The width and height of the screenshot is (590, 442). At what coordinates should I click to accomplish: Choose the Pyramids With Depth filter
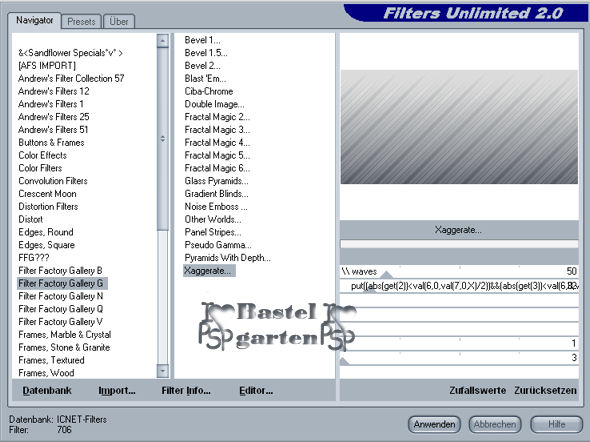tap(227, 258)
